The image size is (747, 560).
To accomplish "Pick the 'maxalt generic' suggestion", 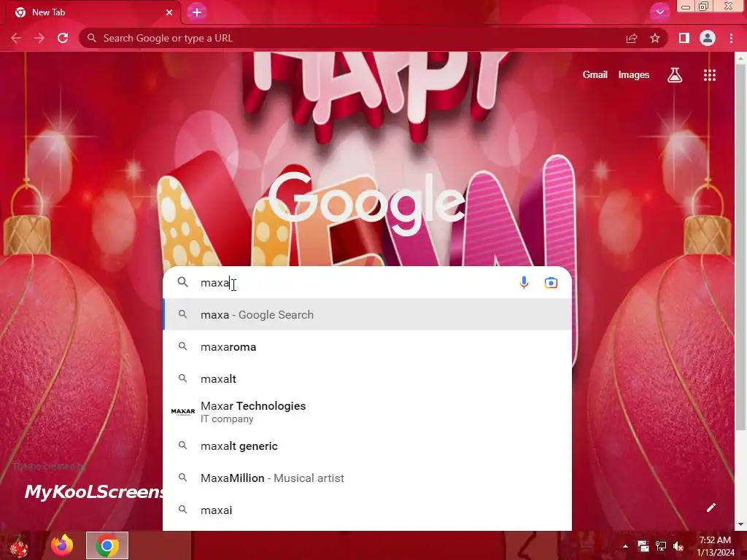I will (x=368, y=446).
